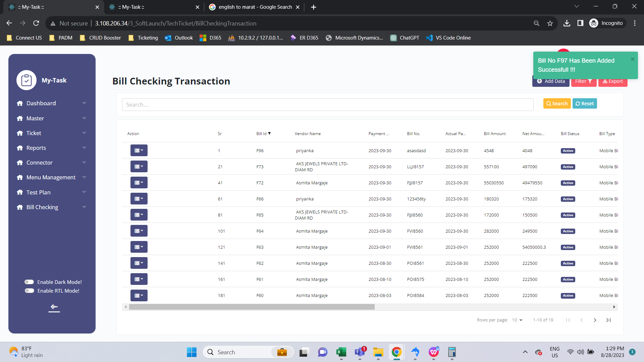644x362 pixels.
Task: Open action menu for bill F61
Action: click(x=139, y=279)
